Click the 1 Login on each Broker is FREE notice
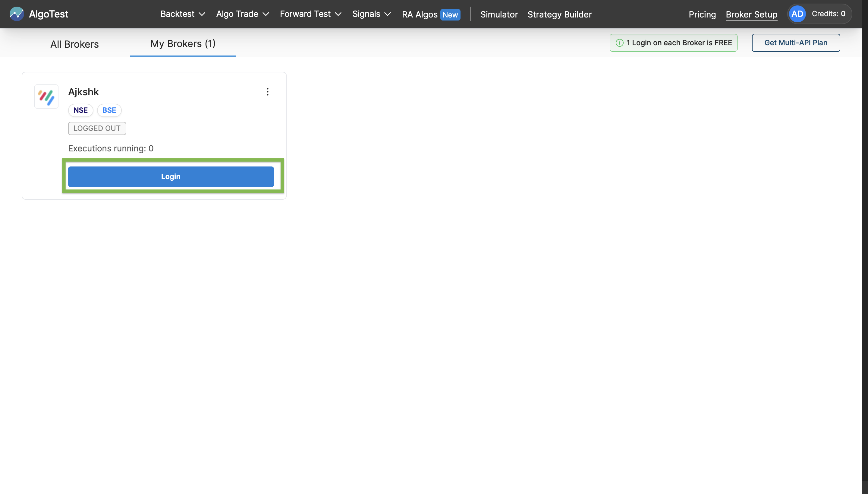This screenshot has width=868, height=494. [673, 43]
